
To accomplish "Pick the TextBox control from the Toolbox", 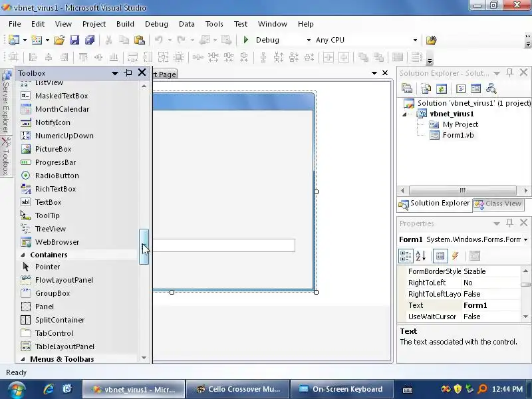I will click(48, 202).
